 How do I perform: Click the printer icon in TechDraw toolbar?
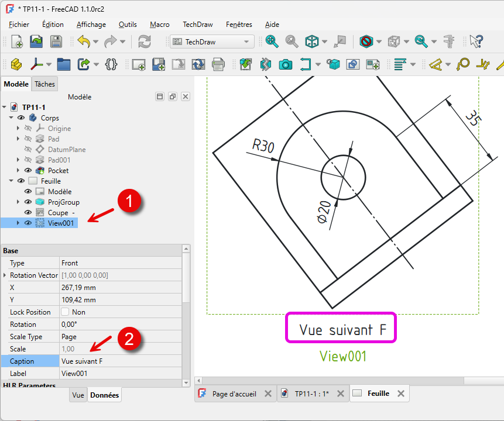(x=218, y=64)
